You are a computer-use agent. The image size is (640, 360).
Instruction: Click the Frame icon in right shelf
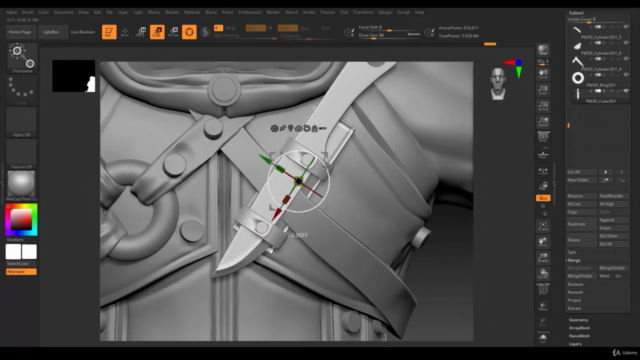point(543,226)
